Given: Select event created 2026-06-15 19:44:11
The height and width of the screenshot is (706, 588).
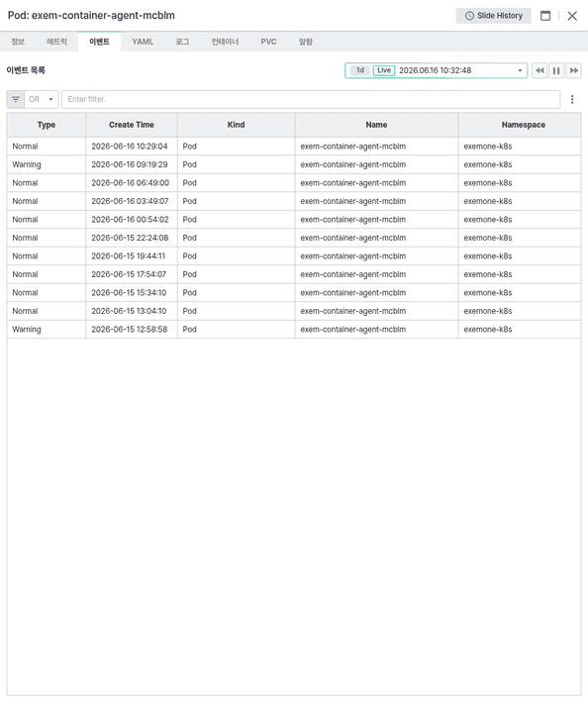Looking at the screenshot, I should click(294, 256).
